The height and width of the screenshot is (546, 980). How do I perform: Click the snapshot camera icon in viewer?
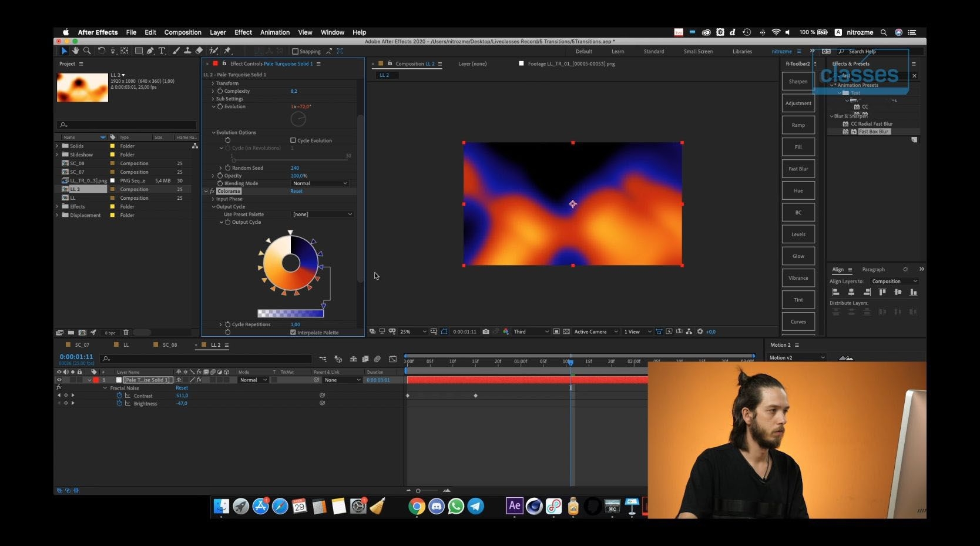pos(486,331)
